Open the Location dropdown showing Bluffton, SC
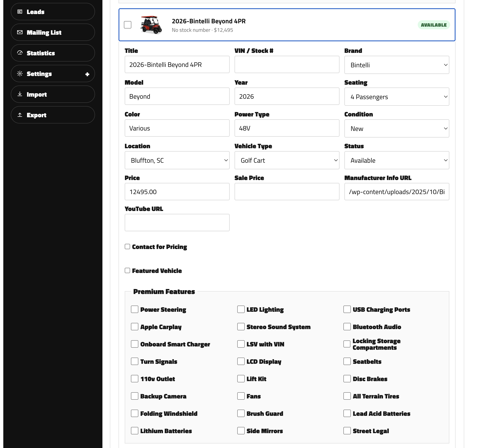The image size is (477, 448). (177, 160)
